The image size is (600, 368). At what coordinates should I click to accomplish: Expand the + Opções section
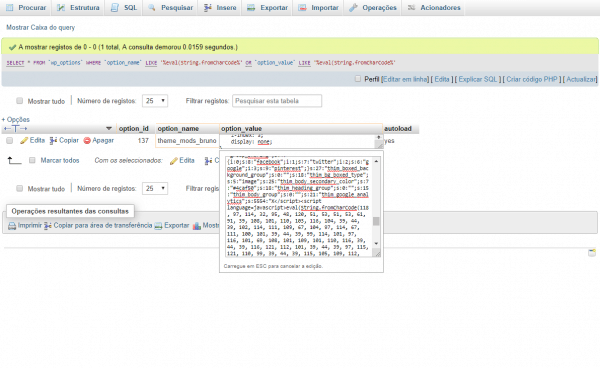[x=16, y=119]
